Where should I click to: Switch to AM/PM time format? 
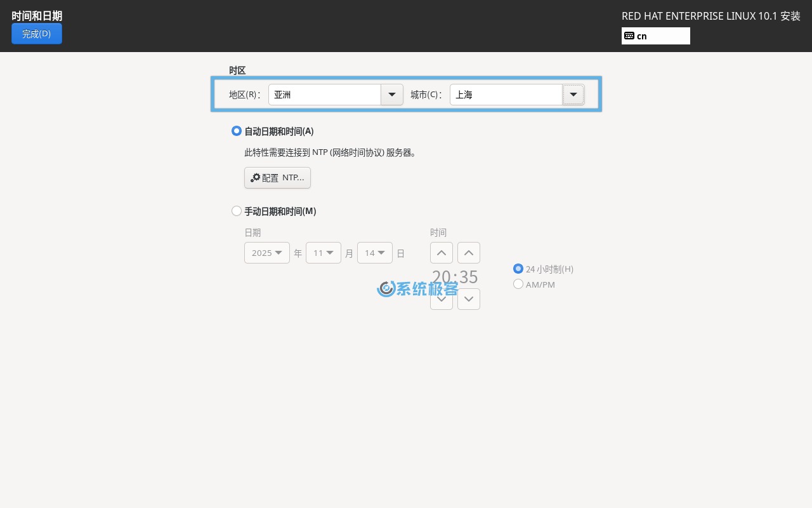[x=518, y=284]
